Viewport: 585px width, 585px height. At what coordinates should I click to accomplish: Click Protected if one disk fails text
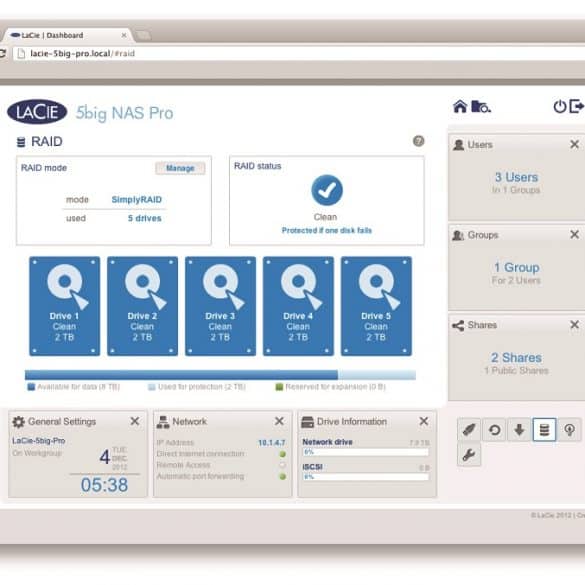click(x=327, y=231)
